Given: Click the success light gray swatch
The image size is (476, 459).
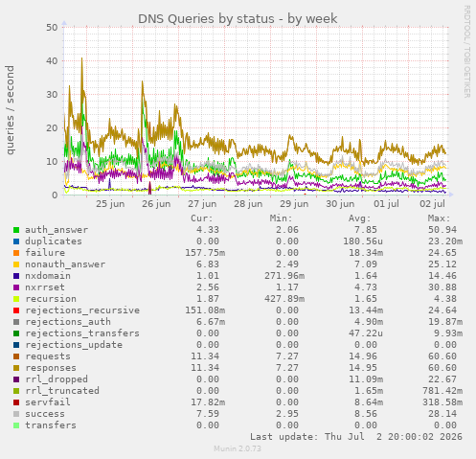Looking at the screenshot, I should (x=16, y=414).
